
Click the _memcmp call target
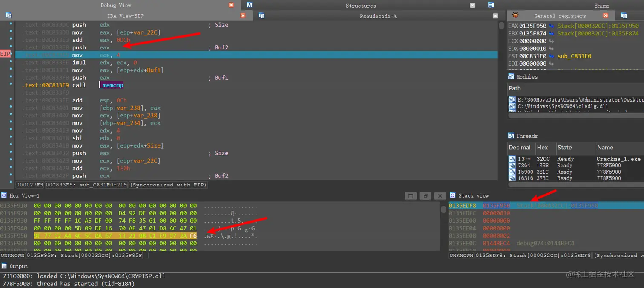pos(111,85)
